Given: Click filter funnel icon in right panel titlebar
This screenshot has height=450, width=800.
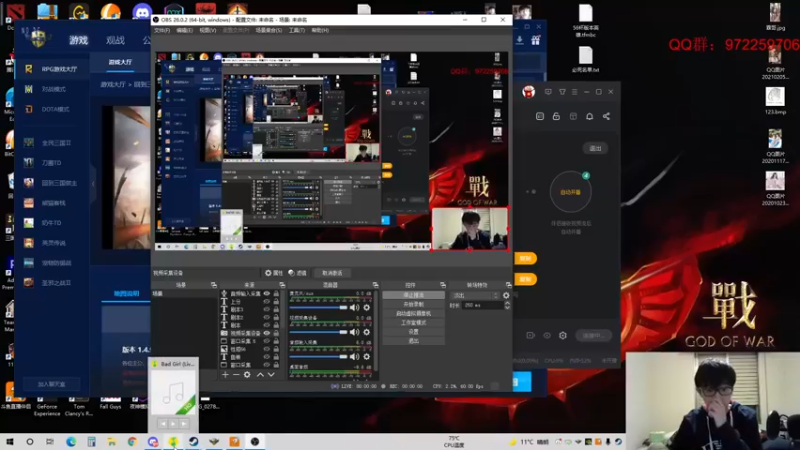Looking at the screenshot, I should pos(562,92).
